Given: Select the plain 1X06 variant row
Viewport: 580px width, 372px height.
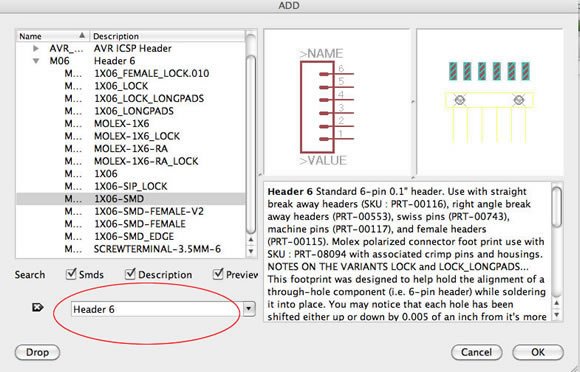Looking at the screenshot, I should click(x=131, y=174).
